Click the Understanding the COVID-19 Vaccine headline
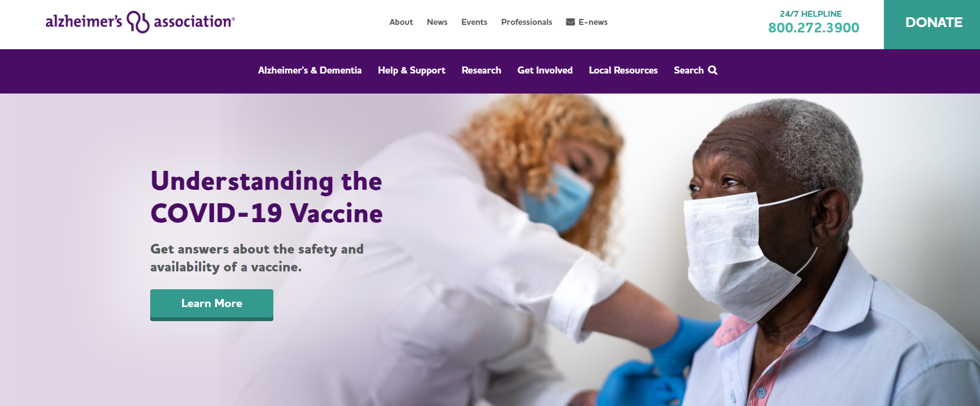This screenshot has height=406, width=980. coord(266,197)
